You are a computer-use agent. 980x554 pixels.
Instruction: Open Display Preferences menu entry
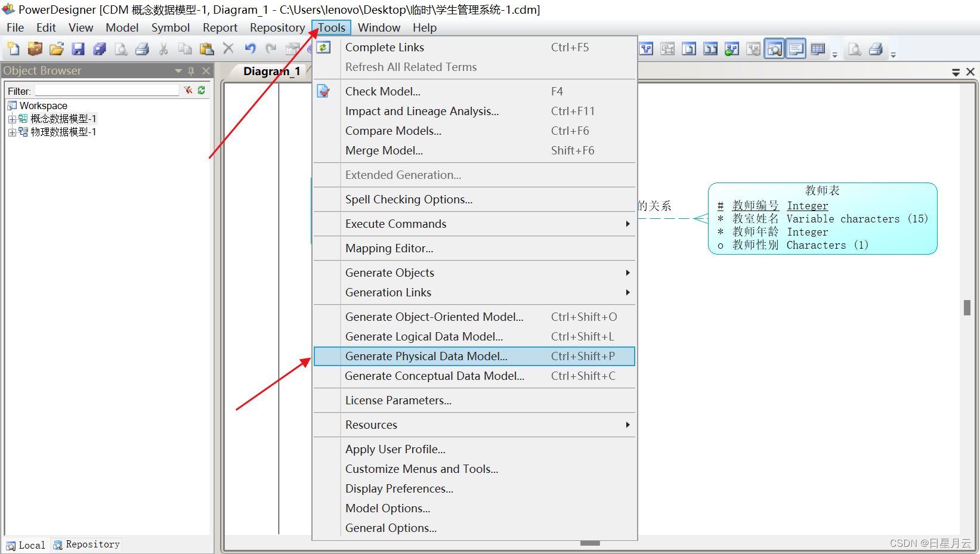pyautogui.click(x=474, y=488)
